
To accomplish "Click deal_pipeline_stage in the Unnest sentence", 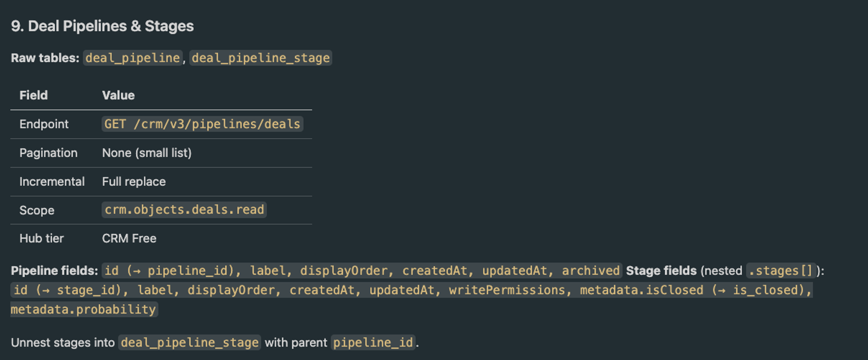I will click(x=190, y=343).
